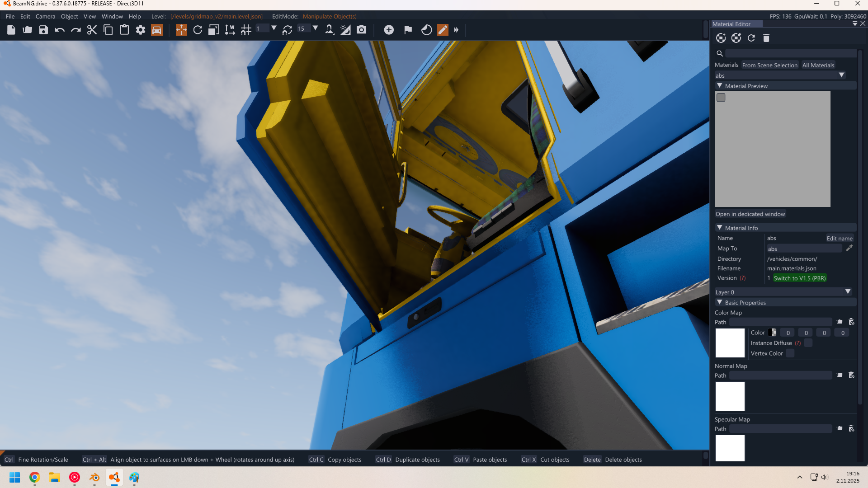Screen dimensions: 868x488
Task: Open the Camera menu
Action: [x=45, y=16]
